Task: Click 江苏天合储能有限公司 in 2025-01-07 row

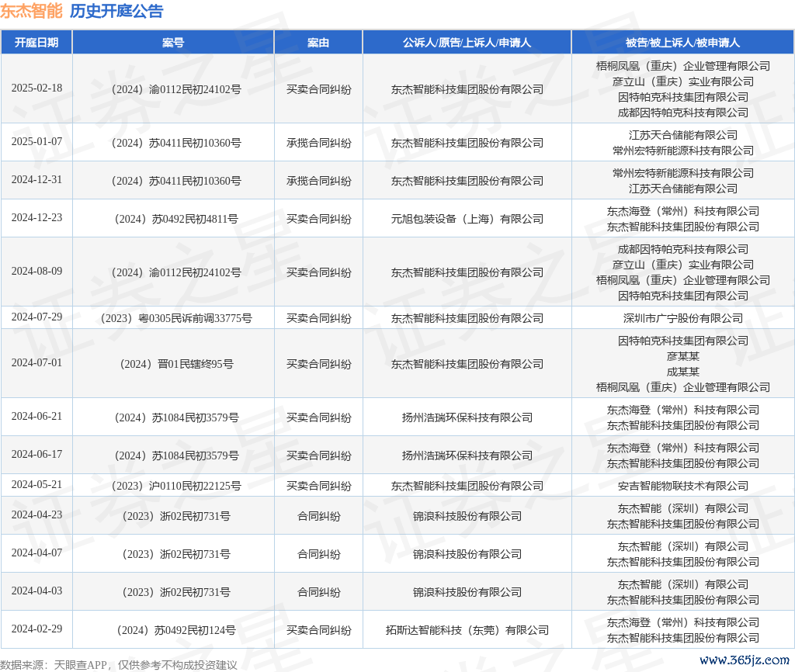Action: [683, 135]
